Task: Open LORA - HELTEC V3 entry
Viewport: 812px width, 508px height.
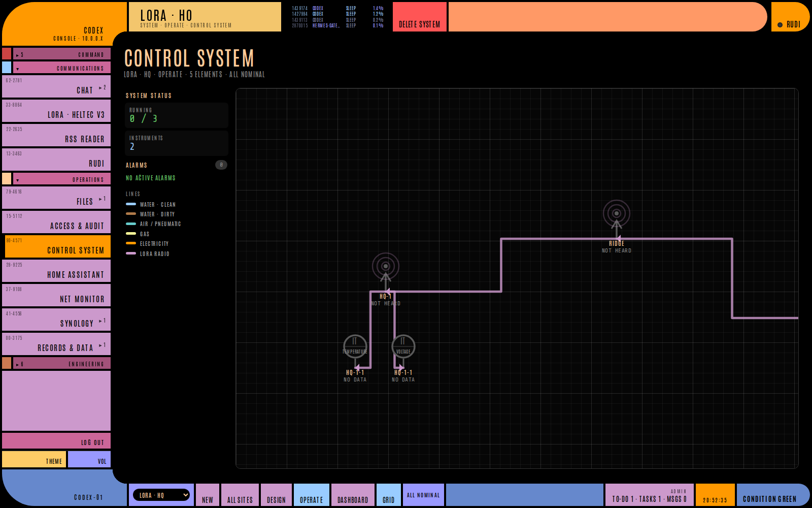Action: pyautogui.click(x=56, y=111)
